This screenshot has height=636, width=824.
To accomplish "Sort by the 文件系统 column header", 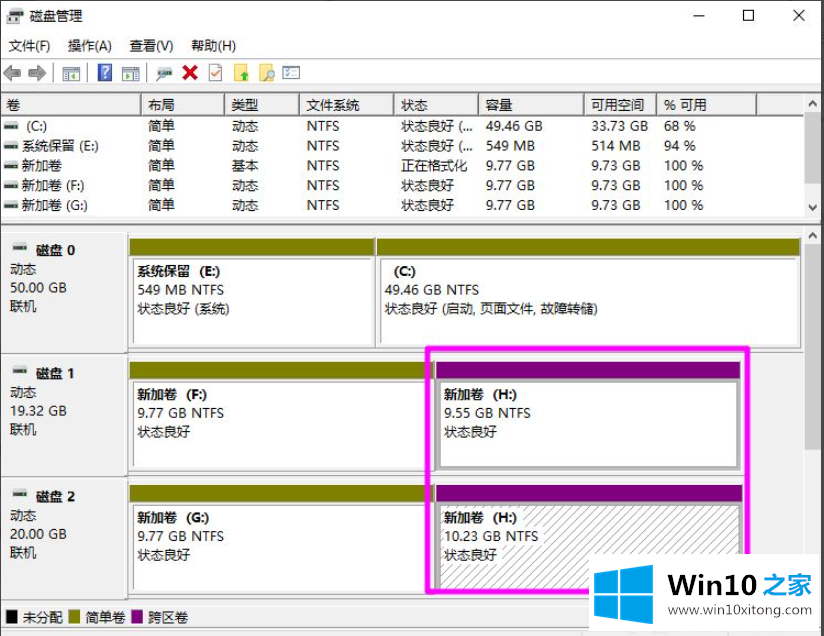I will pos(347,105).
